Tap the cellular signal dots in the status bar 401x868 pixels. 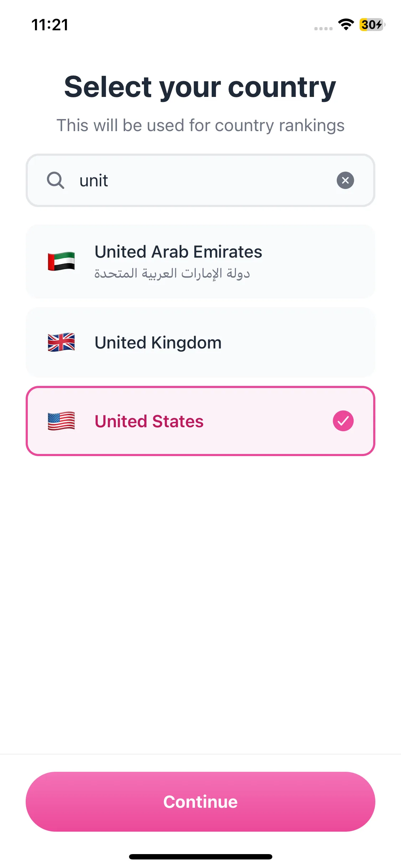(323, 29)
